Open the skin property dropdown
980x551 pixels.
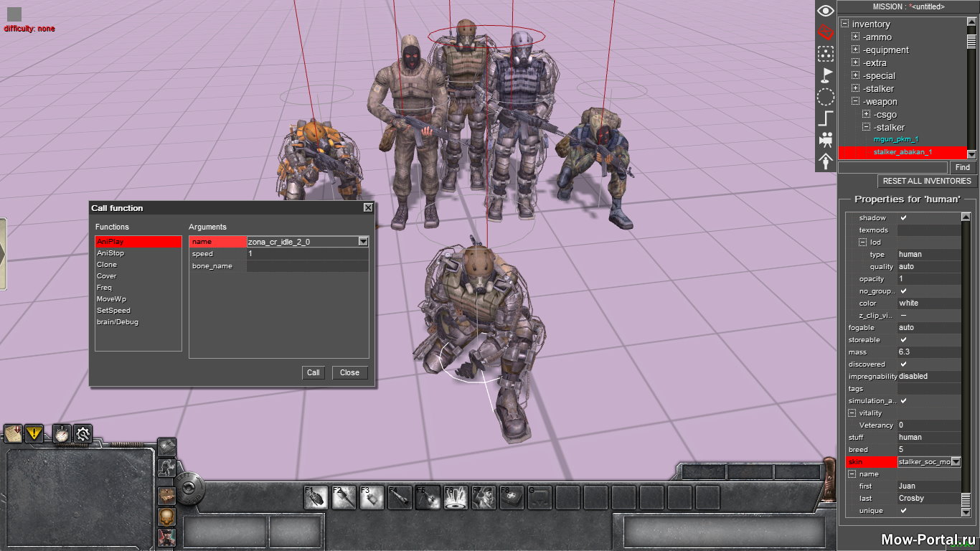click(x=955, y=462)
